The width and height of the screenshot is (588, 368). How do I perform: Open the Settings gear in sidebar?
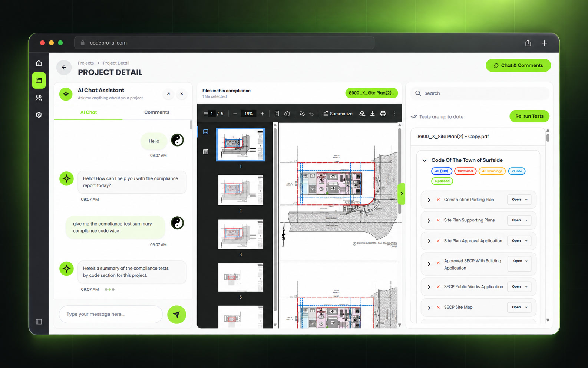coord(39,115)
